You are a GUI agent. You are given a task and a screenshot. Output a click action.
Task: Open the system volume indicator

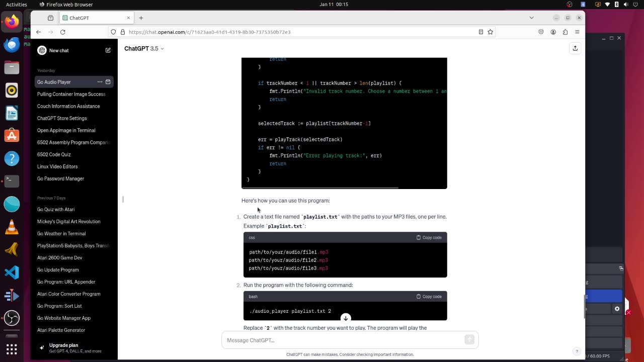[x=626, y=5]
